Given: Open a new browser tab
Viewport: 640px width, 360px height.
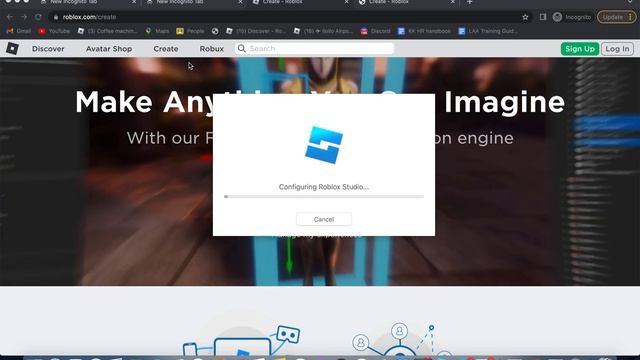Looking at the screenshot, I should click(469, 2).
